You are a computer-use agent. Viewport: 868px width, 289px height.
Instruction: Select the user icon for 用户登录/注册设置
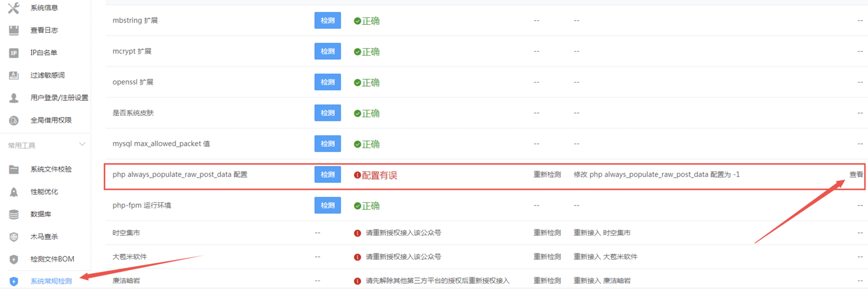[13, 98]
